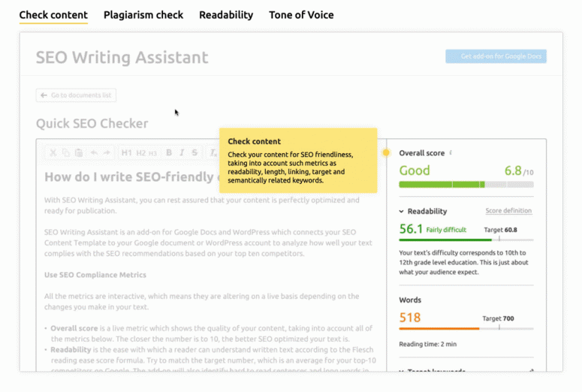Viewport: 582px width, 392px height.
Task: Select the Readability tab
Action: [x=226, y=15]
